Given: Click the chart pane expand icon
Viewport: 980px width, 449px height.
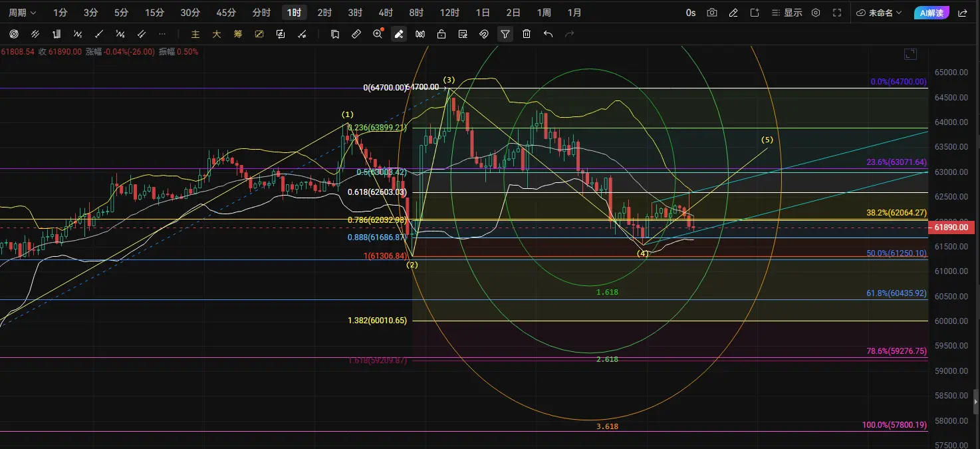Looking at the screenshot, I should pyautogui.click(x=910, y=55).
